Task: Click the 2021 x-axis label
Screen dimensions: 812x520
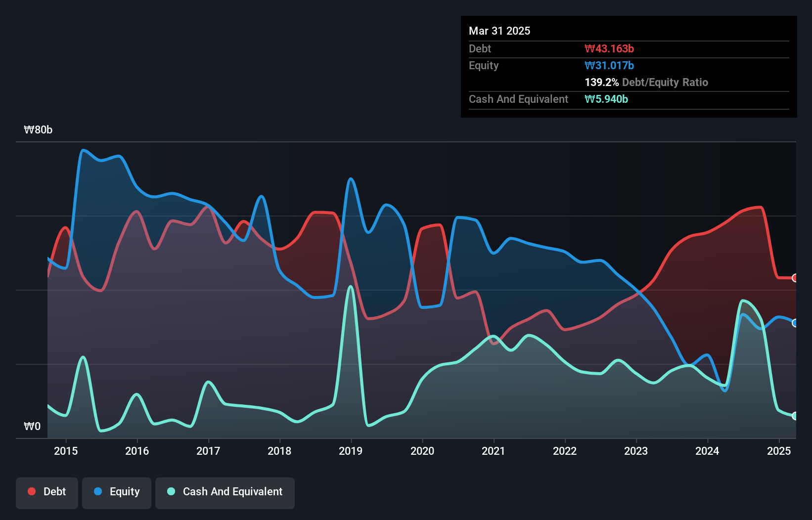Action: coord(494,451)
